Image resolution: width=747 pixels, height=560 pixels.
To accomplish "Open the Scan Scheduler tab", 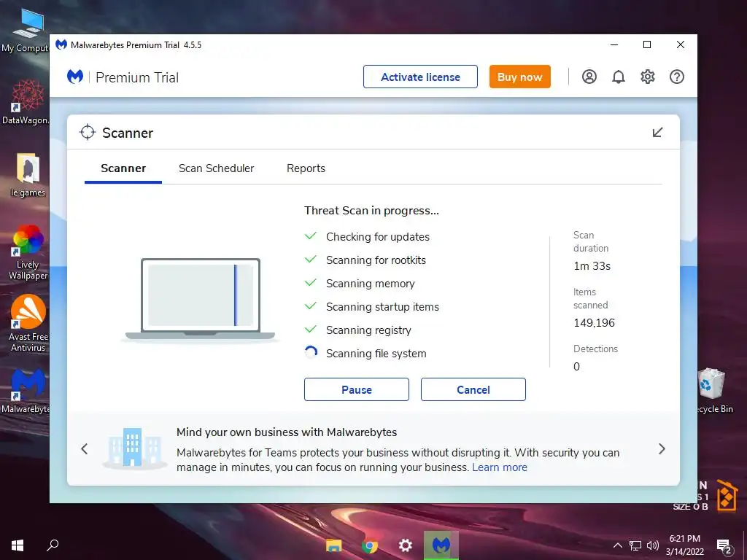I will (216, 168).
